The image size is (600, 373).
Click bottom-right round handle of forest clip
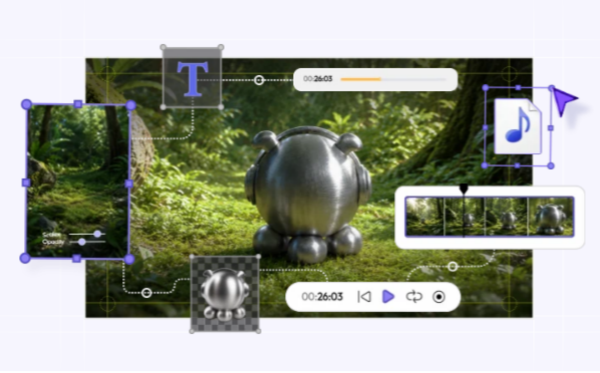(x=129, y=259)
